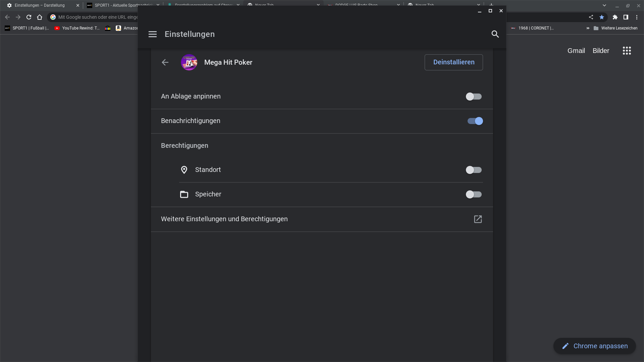This screenshot has width=644, height=362.
Task: Turn on the Speicher permission toggle
Action: 474,194
